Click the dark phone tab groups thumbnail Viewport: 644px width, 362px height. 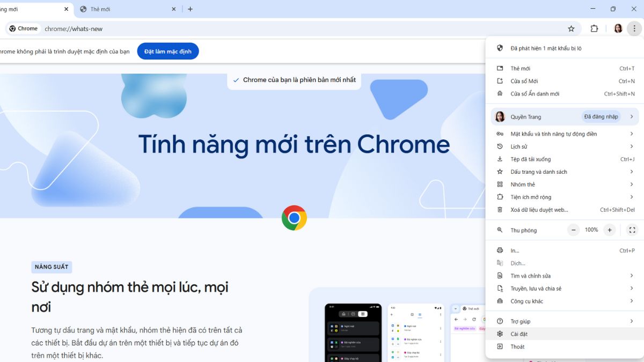[x=353, y=333]
